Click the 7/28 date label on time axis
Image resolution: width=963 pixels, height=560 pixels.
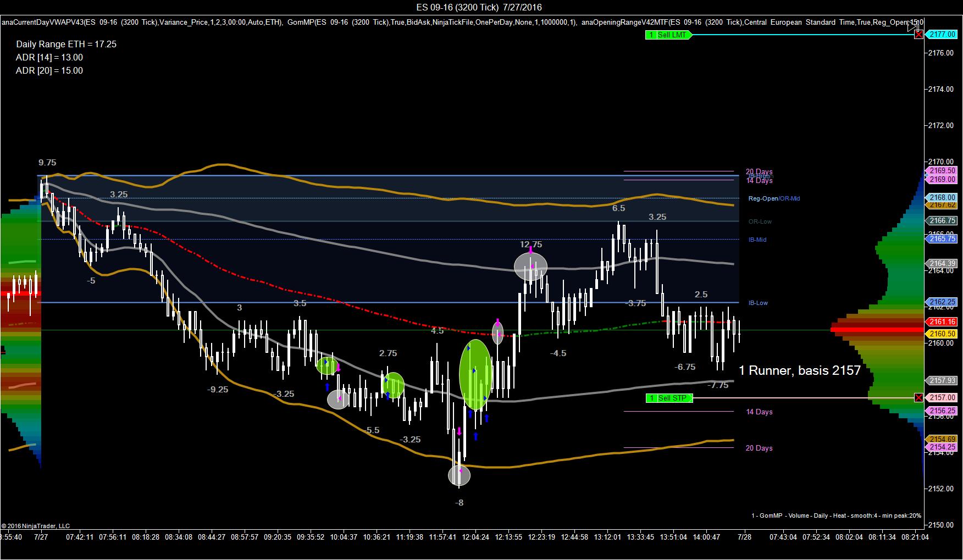coord(744,537)
